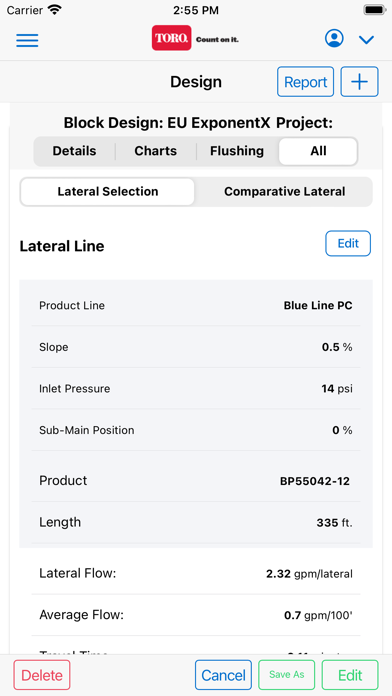Open the Flushing tab

(x=237, y=151)
